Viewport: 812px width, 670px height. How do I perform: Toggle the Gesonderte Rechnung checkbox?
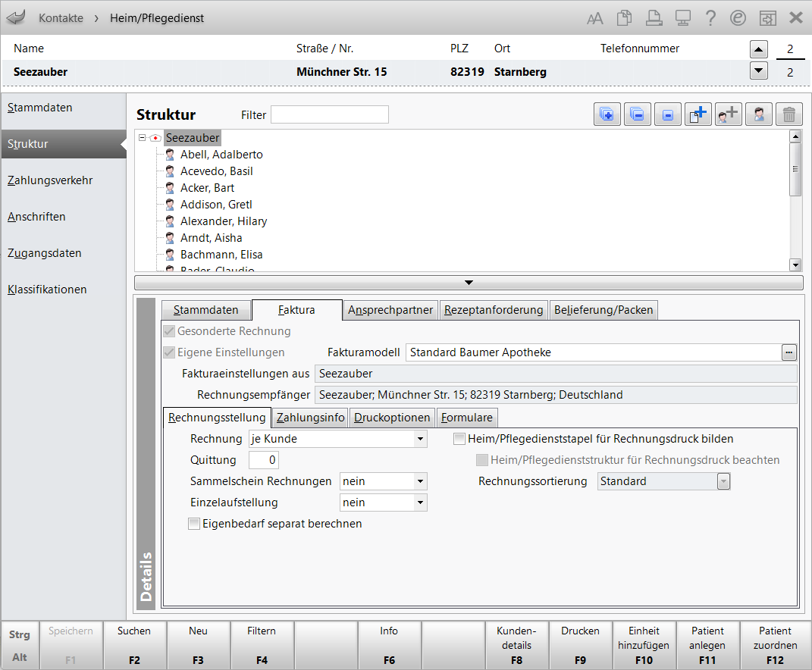(168, 331)
